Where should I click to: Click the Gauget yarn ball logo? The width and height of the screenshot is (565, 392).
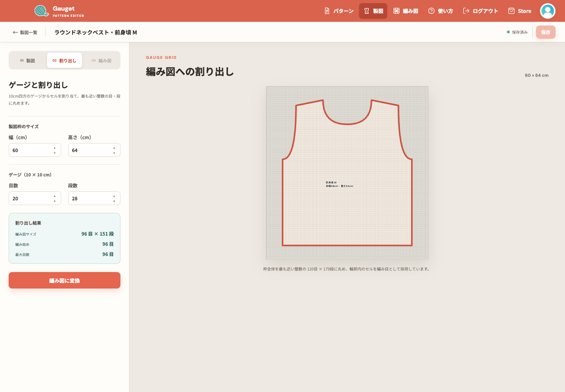tap(41, 11)
